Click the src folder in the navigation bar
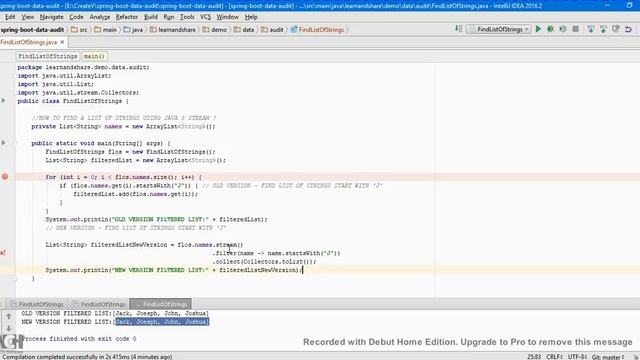 pos(79,29)
